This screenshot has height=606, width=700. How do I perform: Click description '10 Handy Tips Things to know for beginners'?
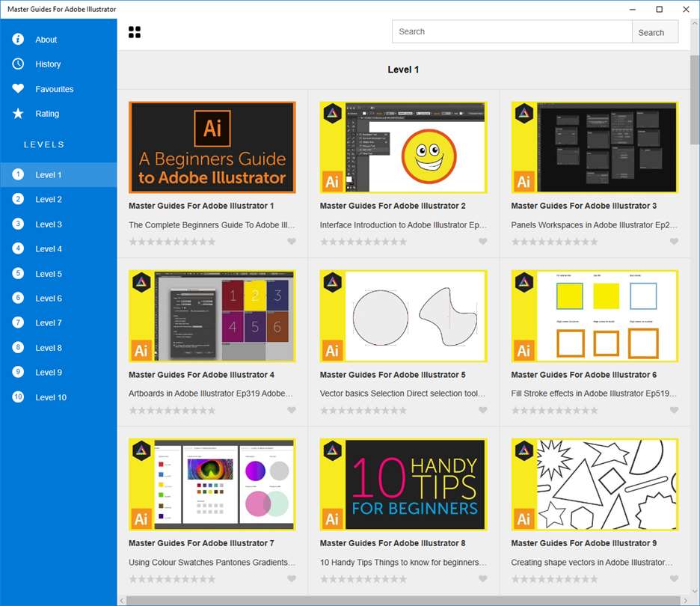403,563
